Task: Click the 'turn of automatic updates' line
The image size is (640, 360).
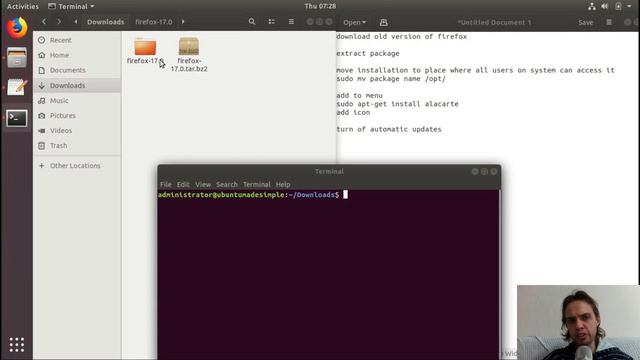Action: point(389,129)
